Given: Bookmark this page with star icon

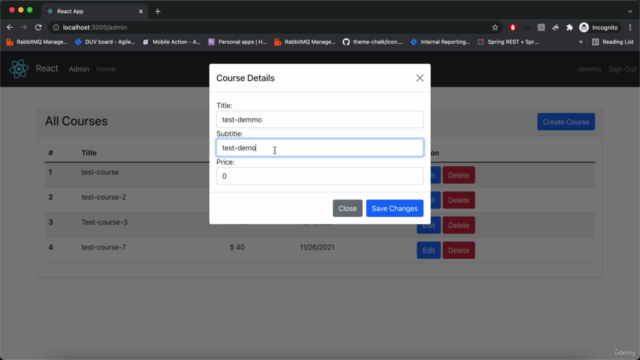Looking at the screenshot, I should coord(495,27).
